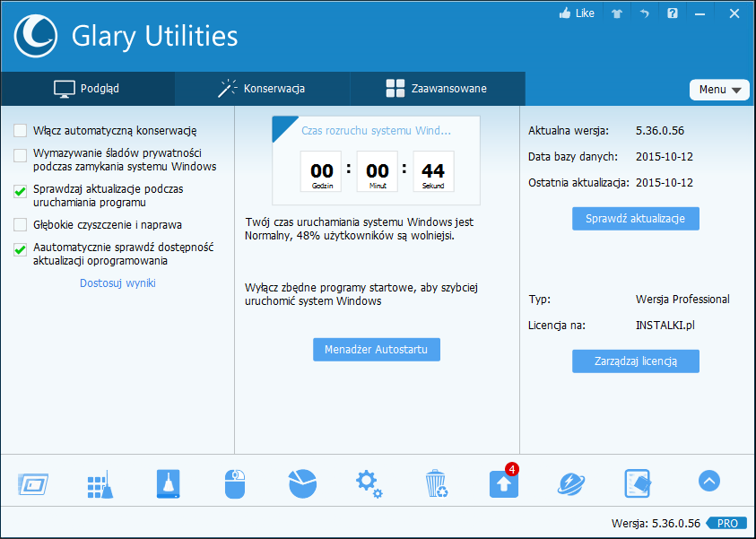This screenshot has height=539, width=756.
Task: Select the internet speedup planet icon
Action: pyautogui.click(x=570, y=482)
